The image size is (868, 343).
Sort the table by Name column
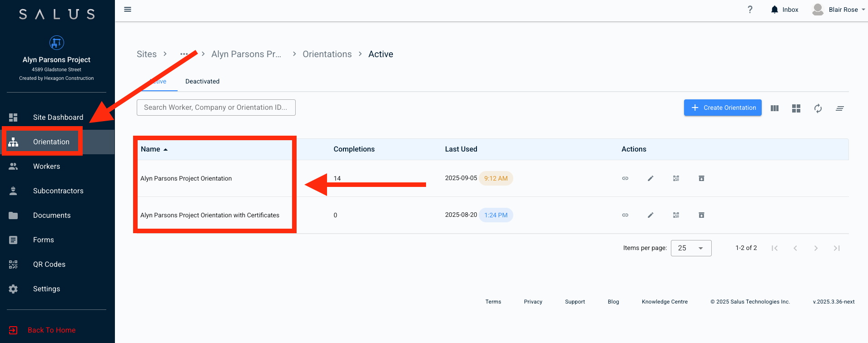click(x=151, y=149)
